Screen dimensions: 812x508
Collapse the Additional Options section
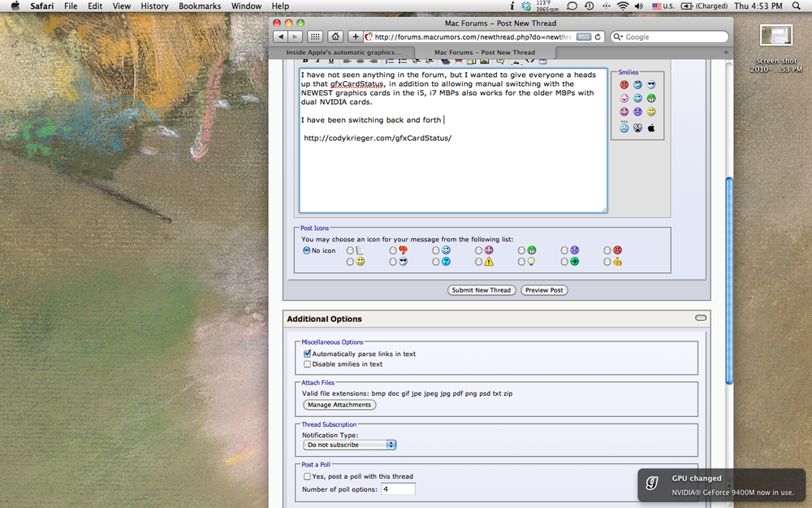(x=701, y=318)
